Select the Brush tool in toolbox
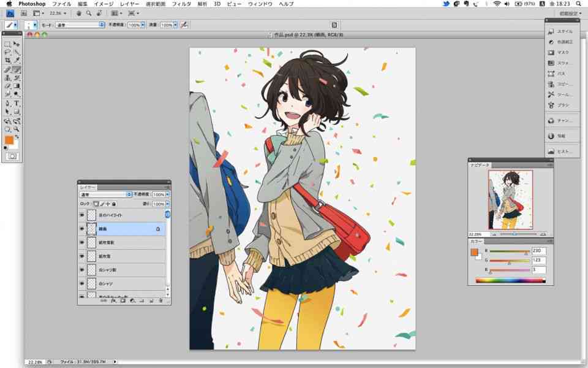This screenshot has height=368, width=588. tap(17, 70)
